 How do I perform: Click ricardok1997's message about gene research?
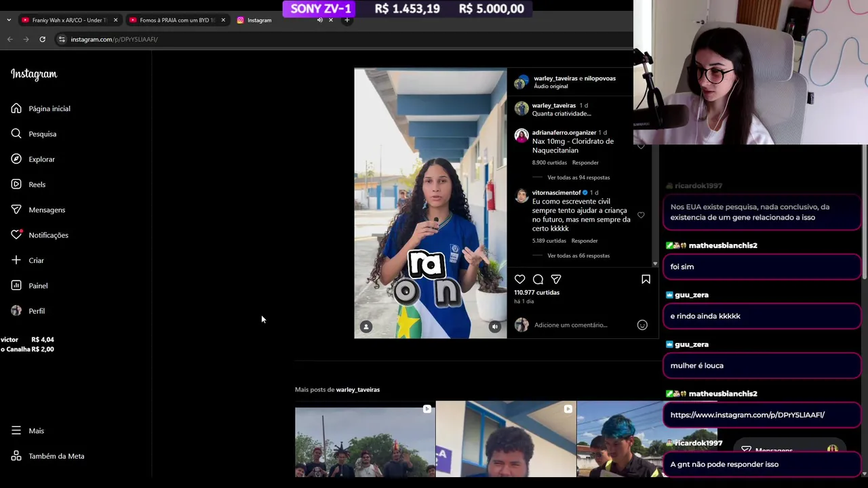(x=762, y=212)
